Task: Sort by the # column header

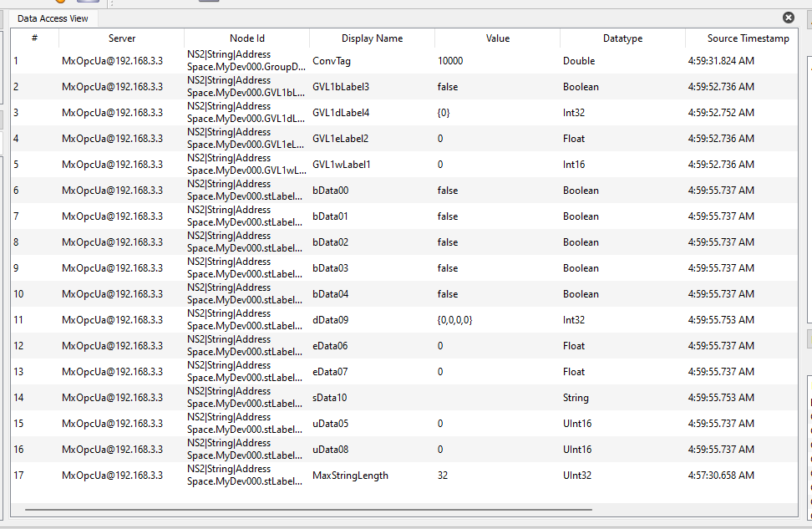Action: 35,38
